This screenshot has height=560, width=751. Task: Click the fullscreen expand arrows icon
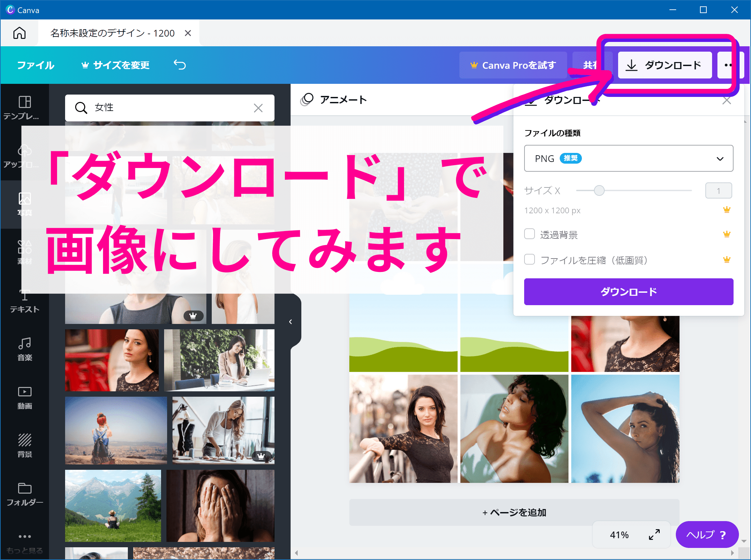tap(654, 535)
